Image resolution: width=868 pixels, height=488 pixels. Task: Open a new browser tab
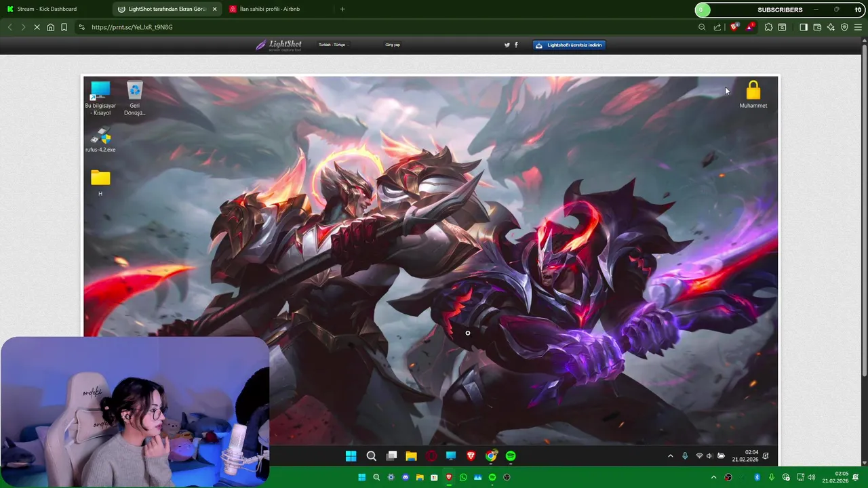click(x=342, y=9)
